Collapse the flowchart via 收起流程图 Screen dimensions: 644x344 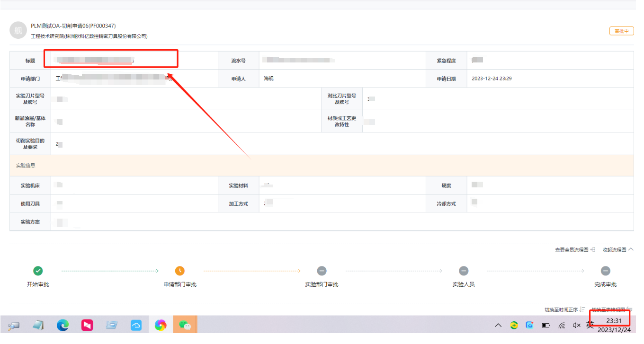pos(618,249)
